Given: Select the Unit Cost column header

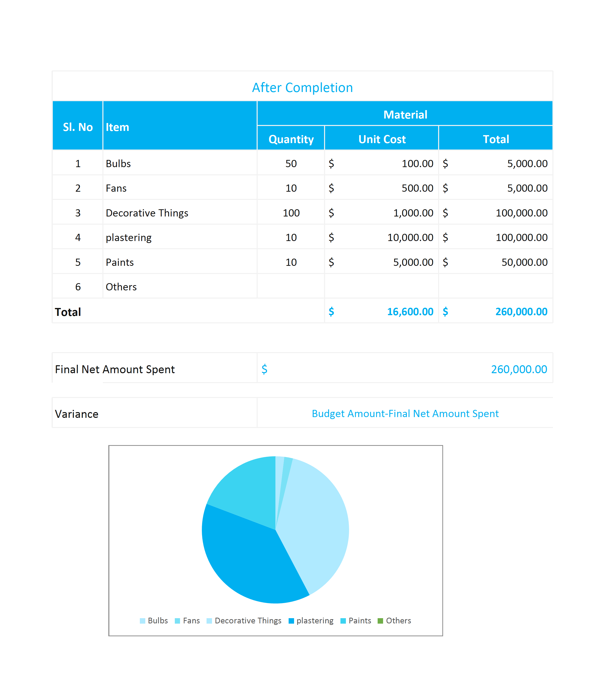Looking at the screenshot, I should pyautogui.click(x=382, y=139).
